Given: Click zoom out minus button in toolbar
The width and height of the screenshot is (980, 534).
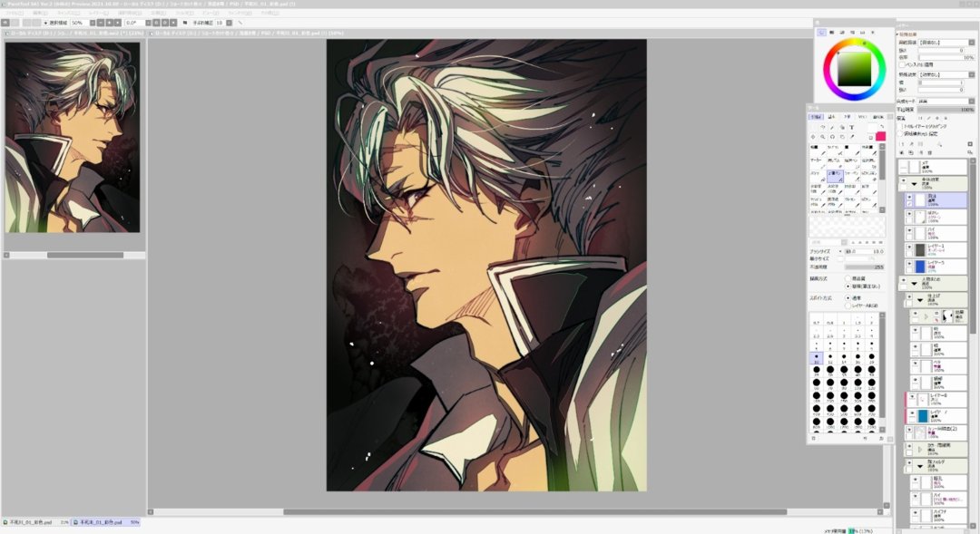Looking at the screenshot, I should [x=101, y=23].
